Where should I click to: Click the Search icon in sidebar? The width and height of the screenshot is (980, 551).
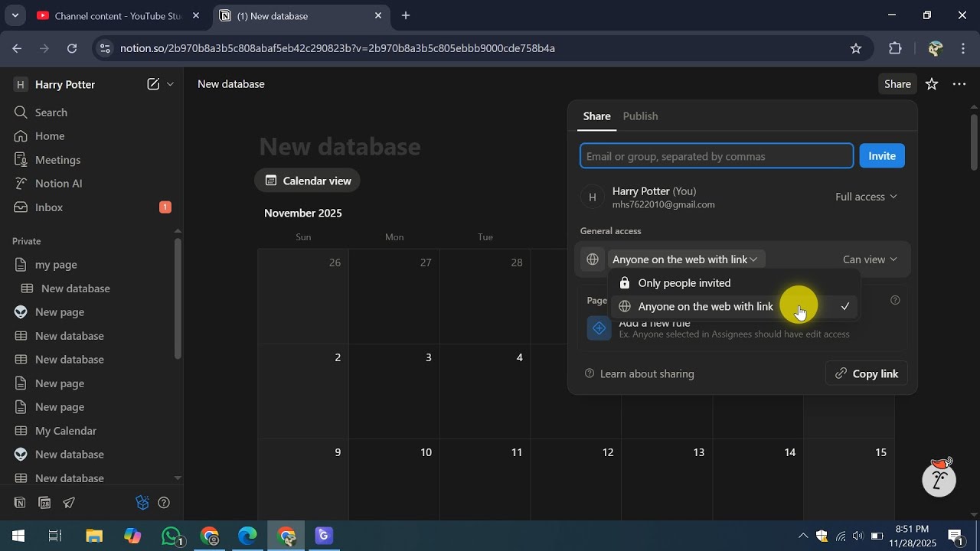click(21, 112)
